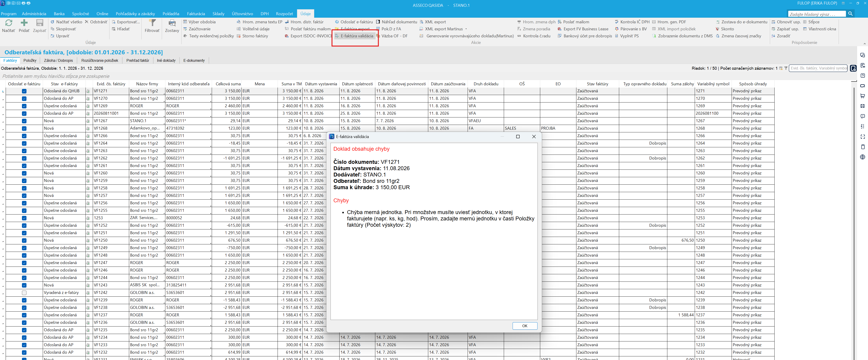Image resolution: width=868 pixels, height=360 pixels.
Task: Click the Zadajte hľadaný výraz search field
Action: (x=817, y=14)
